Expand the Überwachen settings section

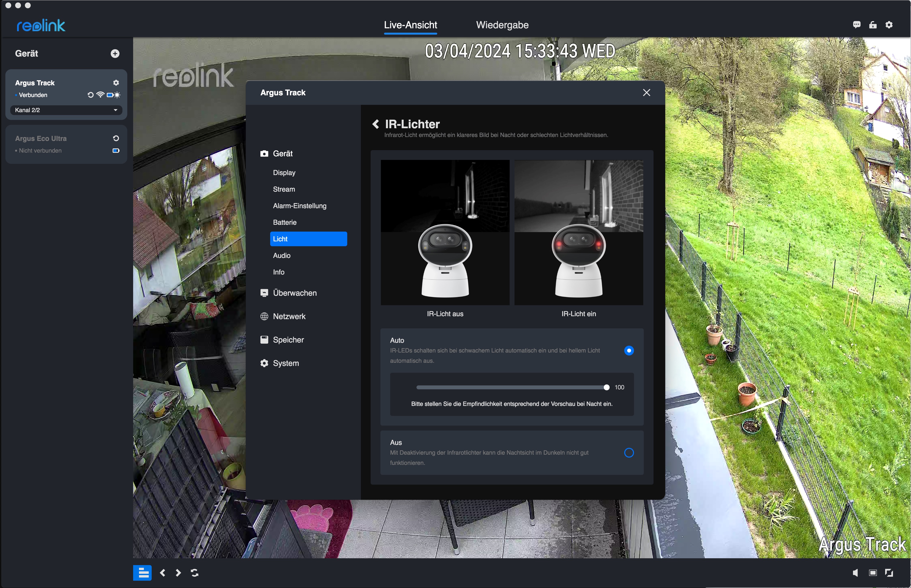(x=294, y=293)
